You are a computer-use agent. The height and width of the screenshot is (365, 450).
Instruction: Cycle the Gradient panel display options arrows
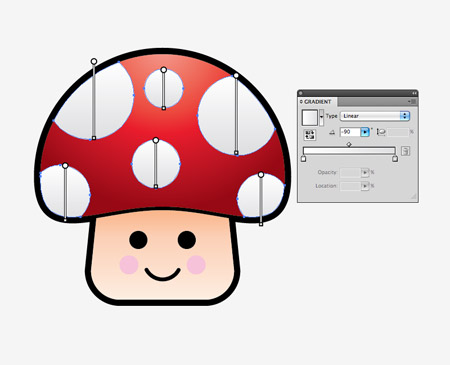coord(301,102)
